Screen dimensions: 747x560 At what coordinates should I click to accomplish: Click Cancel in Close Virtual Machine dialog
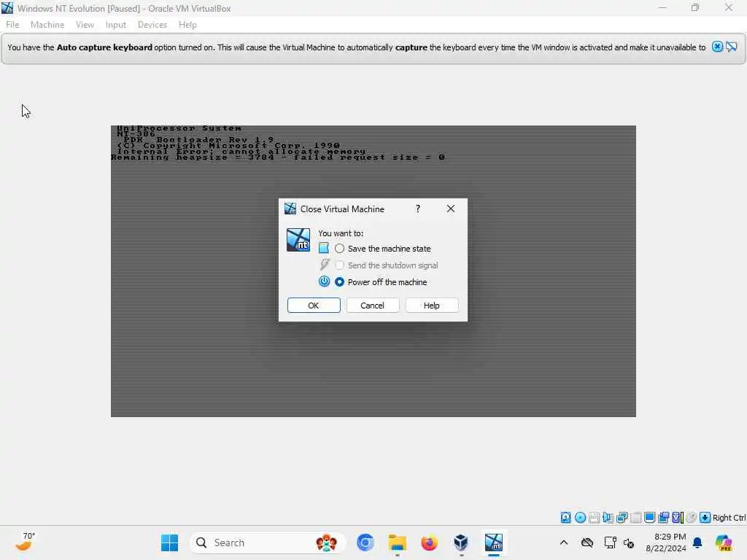tap(373, 306)
